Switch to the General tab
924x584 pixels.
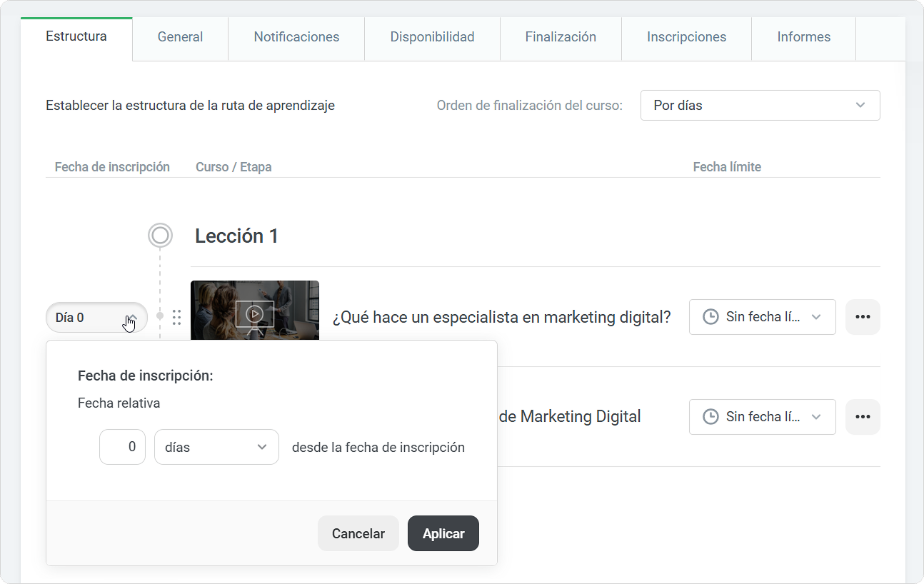click(180, 37)
